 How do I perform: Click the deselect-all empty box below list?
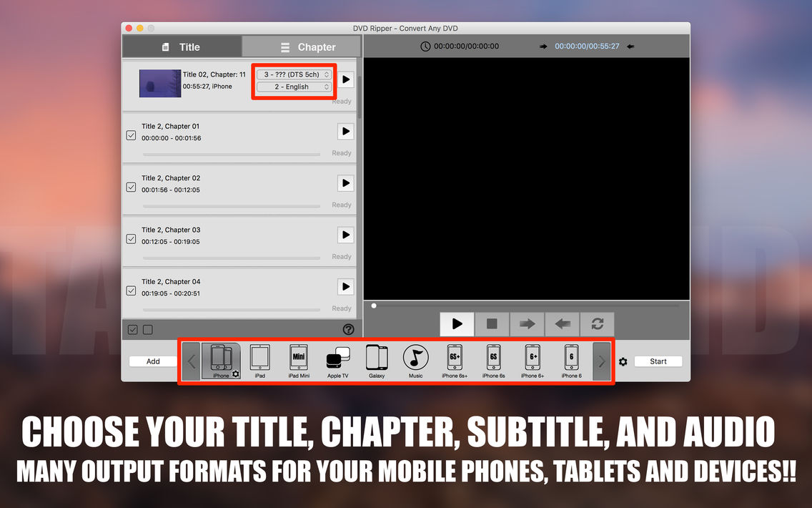[x=147, y=329]
